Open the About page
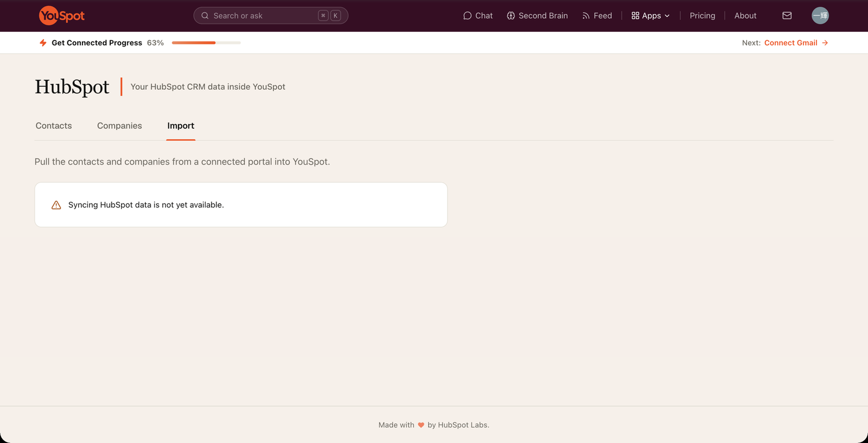This screenshot has width=868, height=443. (745, 16)
